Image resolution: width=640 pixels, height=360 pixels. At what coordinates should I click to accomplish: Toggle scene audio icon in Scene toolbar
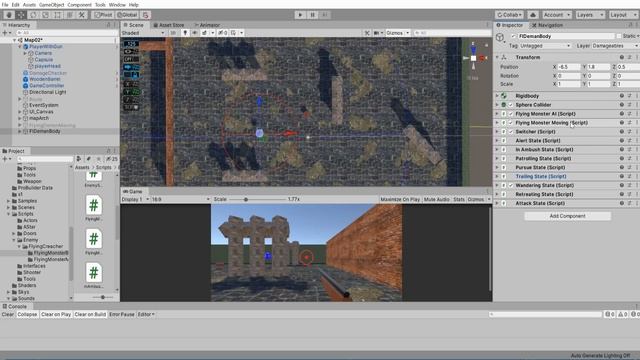point(194,33)
